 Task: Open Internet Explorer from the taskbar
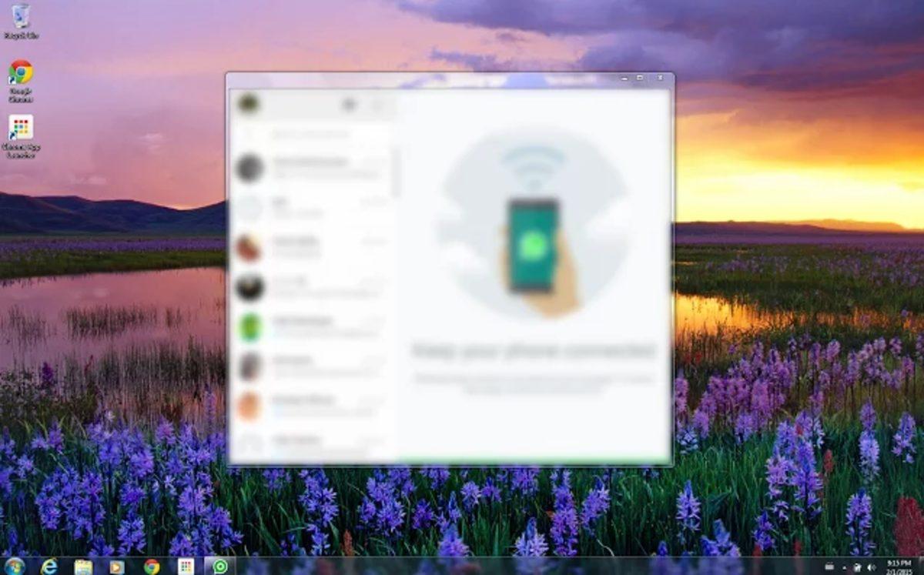click(x=51, y=564)
